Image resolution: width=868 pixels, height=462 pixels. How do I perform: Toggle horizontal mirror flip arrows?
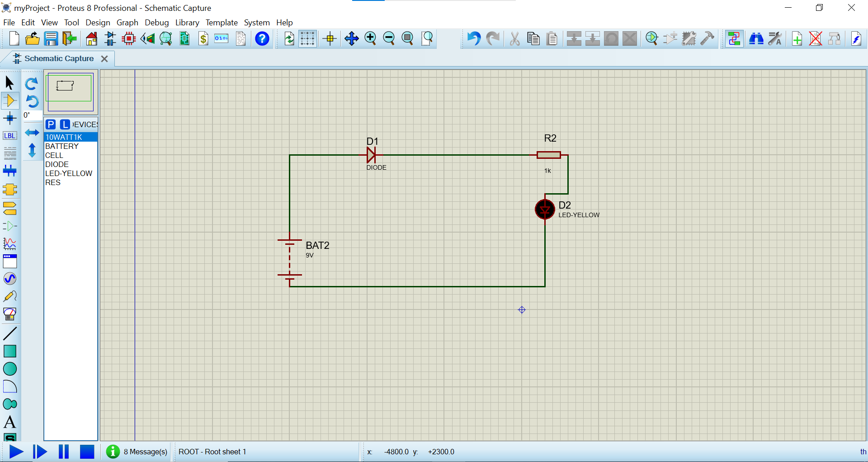point(32,133)
